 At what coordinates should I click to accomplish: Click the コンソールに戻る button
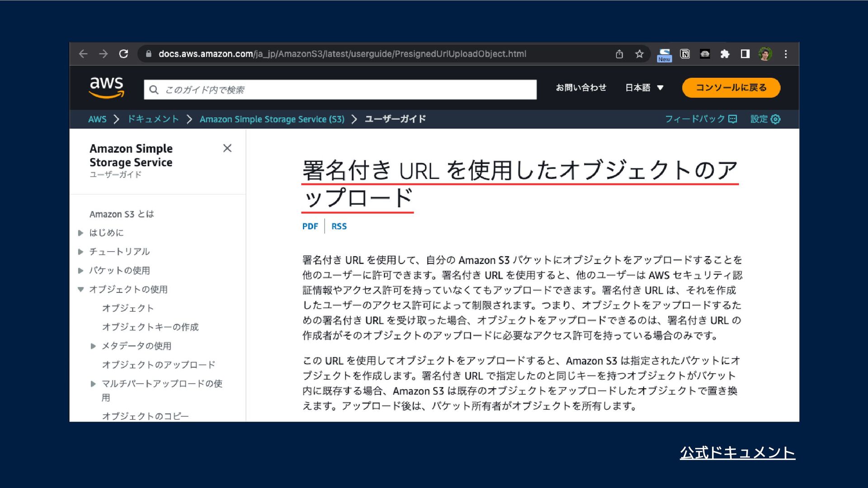731,88
